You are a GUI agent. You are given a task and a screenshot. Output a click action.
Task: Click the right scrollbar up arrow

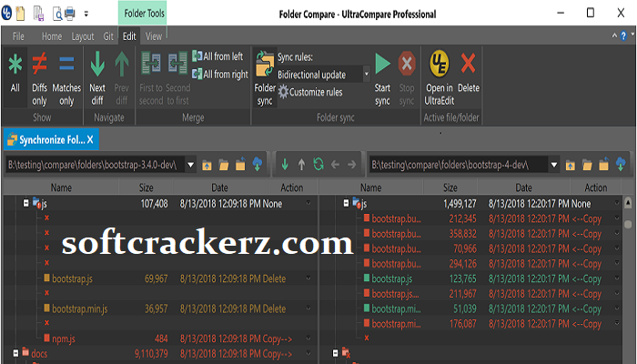(628, 202)
